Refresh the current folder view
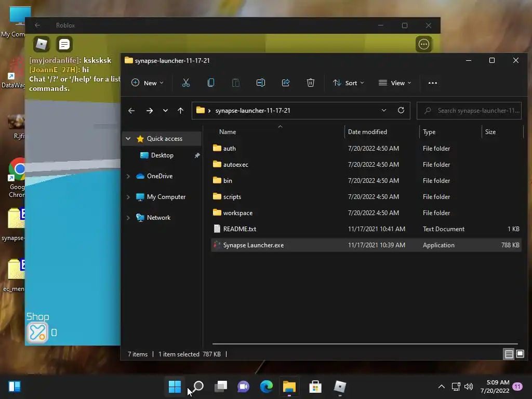The width and height of the screenshot is (532, 399). (401, 111)
